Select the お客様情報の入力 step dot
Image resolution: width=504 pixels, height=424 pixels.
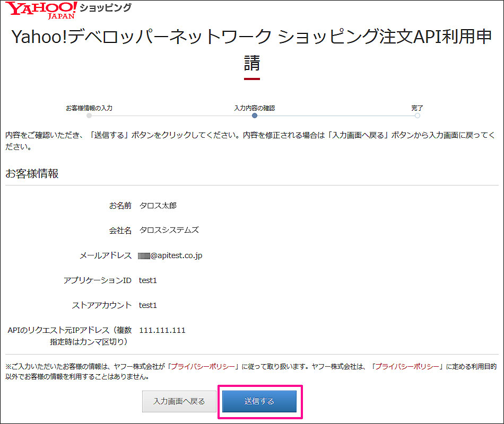pos(89,116)
